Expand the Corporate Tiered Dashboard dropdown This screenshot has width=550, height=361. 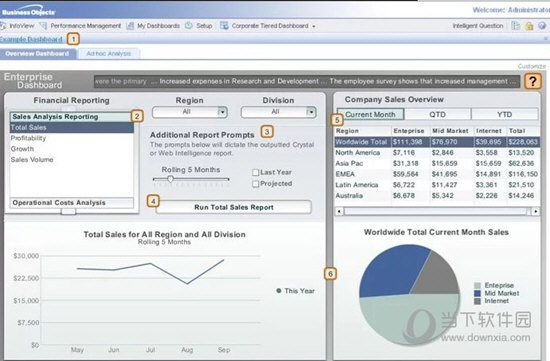(x=314, y=26)
